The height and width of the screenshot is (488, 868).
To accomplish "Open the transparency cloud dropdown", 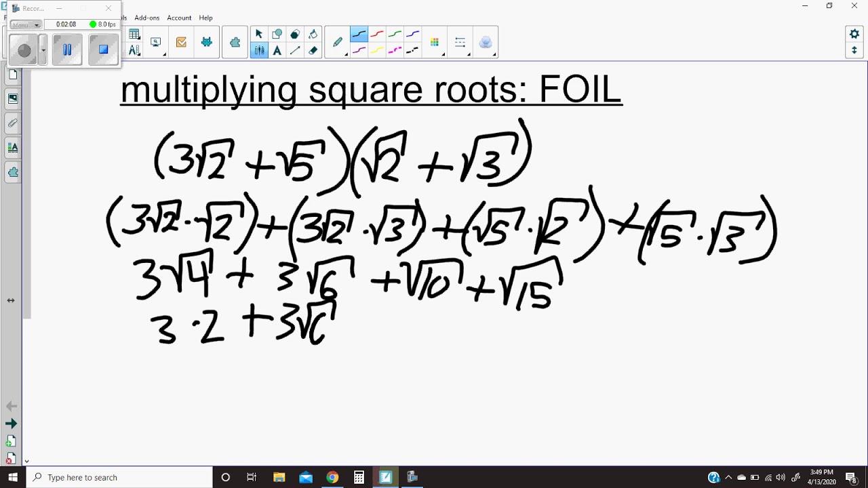I will (x=486, y=42).
